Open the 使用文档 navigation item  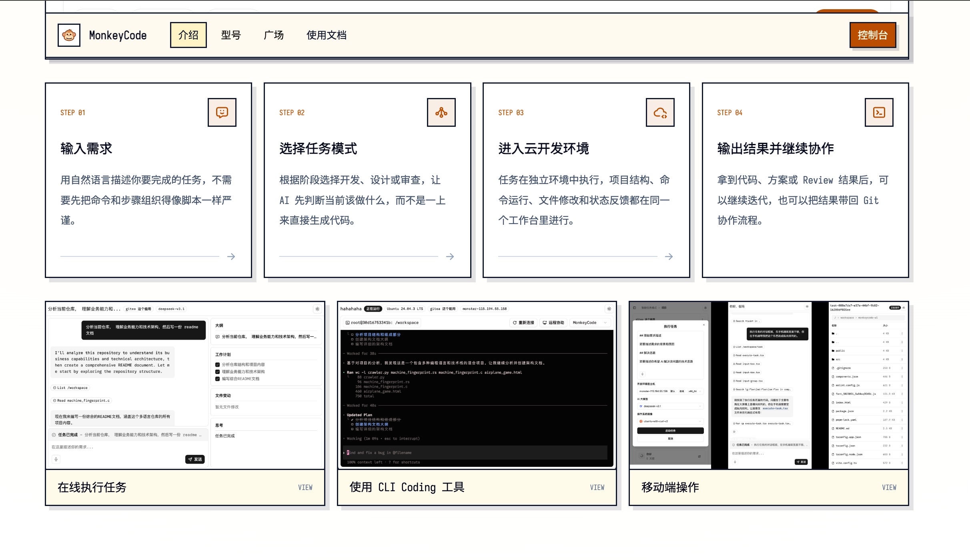[326, 35]
